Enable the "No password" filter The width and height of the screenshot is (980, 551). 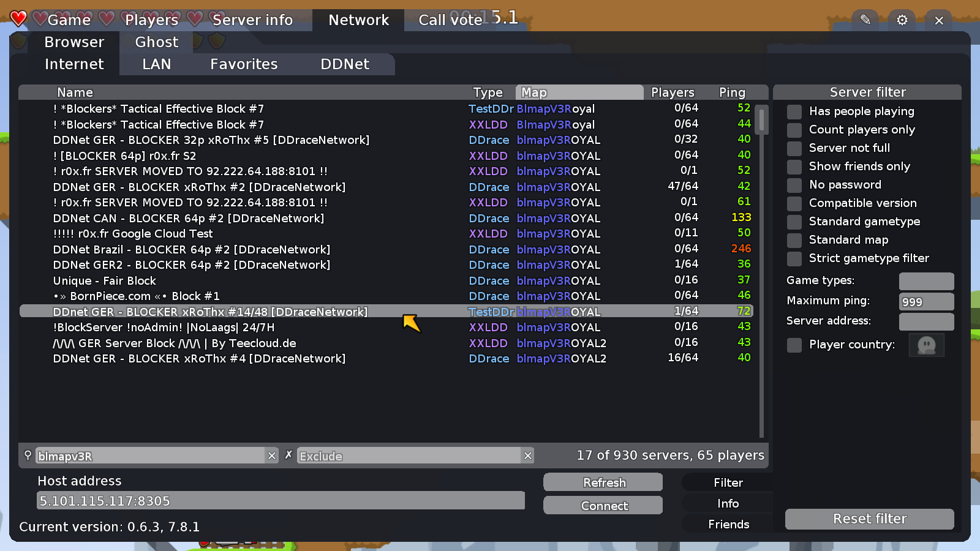tap(794, 185)
